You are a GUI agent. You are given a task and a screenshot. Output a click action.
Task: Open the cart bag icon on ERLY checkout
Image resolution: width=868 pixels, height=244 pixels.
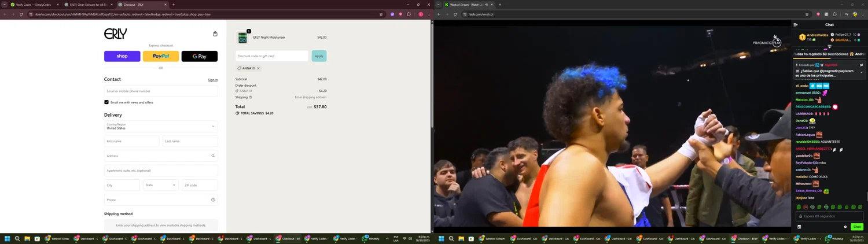pyautogui.click(x=215, y=34)
